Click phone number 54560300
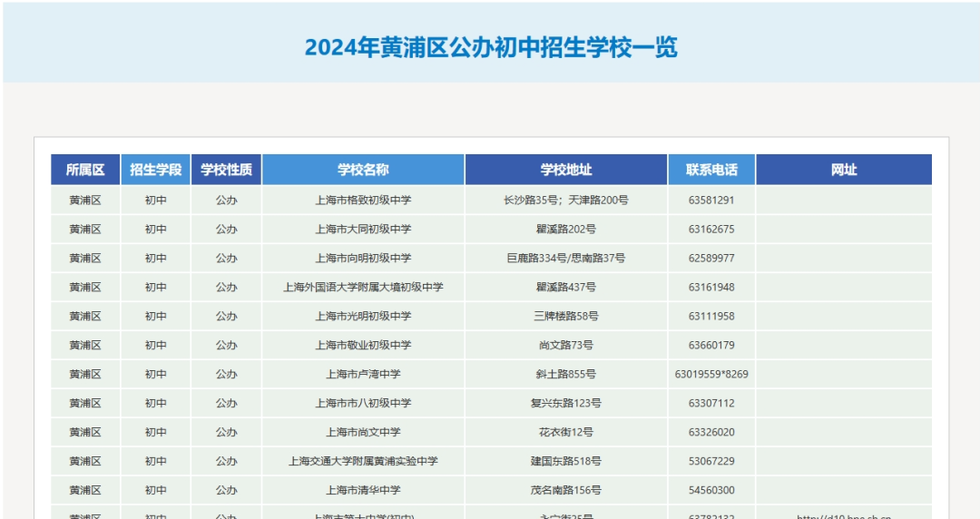The height and width of the screenshot is (519, 980). 711,490
